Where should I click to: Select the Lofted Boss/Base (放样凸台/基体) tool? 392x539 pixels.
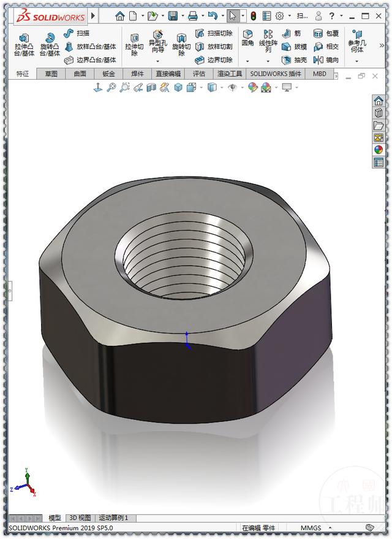tap(91, 47)
